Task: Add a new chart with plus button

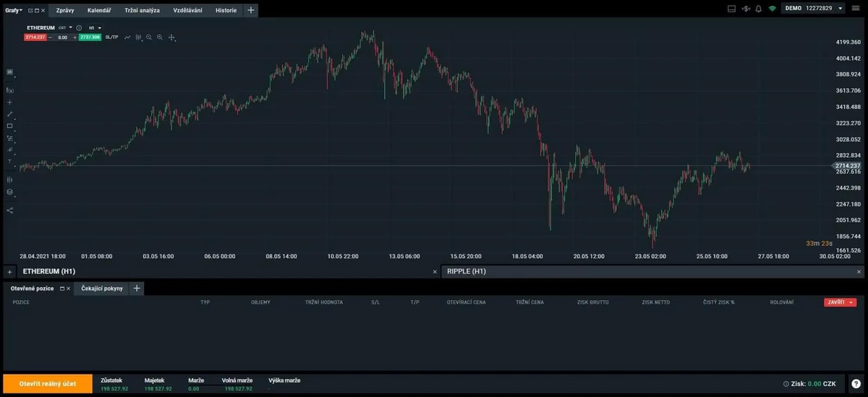Action: (x=9, y=272)
